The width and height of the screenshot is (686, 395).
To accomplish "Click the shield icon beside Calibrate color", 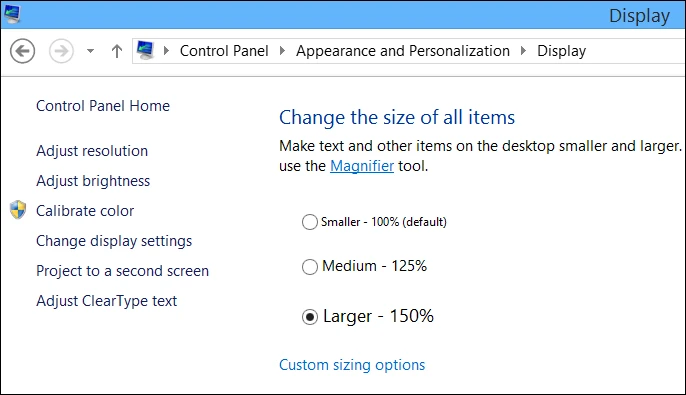I will tap(18, 210).
